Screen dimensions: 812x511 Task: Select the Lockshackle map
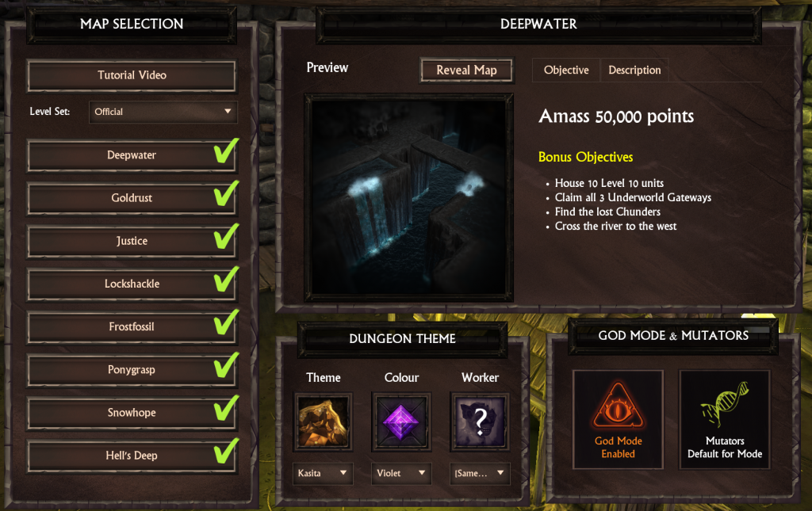(132, 284)
